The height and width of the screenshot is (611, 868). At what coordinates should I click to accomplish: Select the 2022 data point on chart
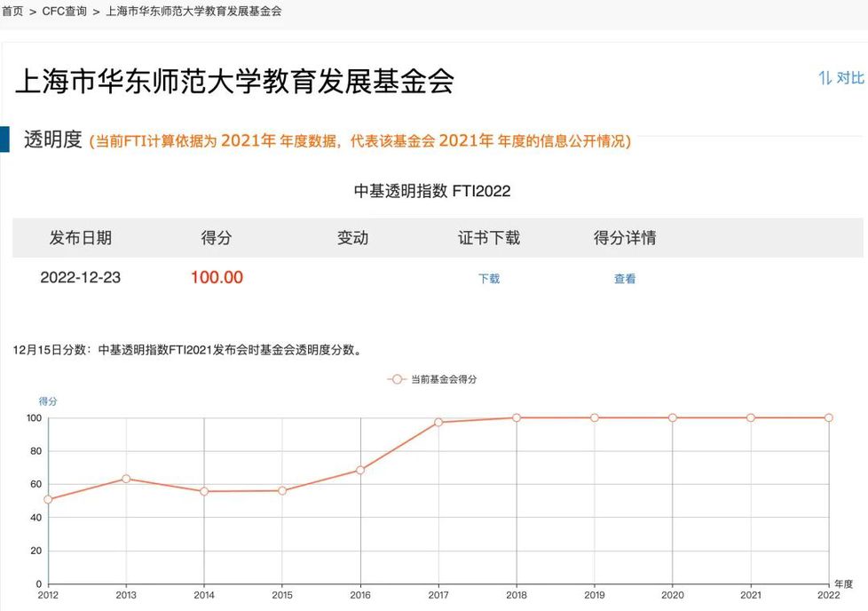[x=829, y=417]
